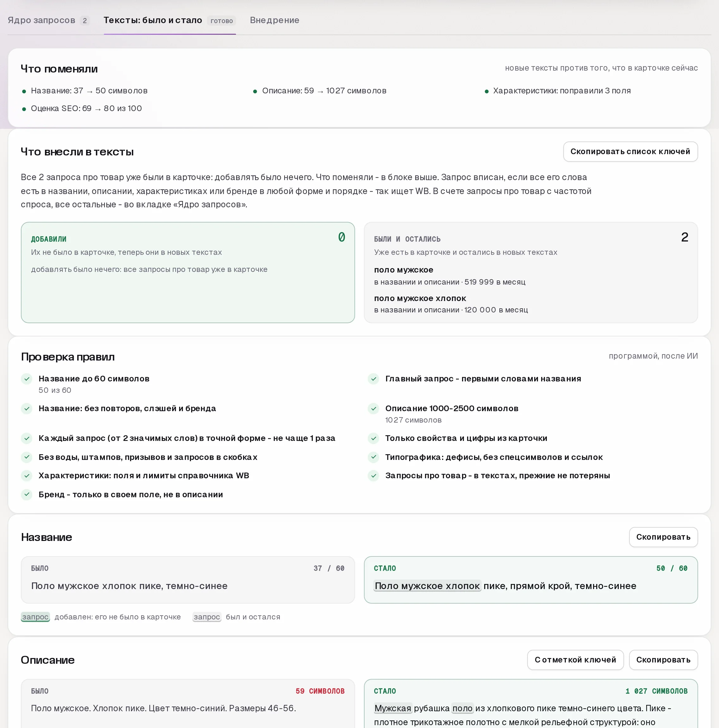Click check icon by «Описание 1000-2500 символов»
The image size is (719, 728).
(373, 408)
